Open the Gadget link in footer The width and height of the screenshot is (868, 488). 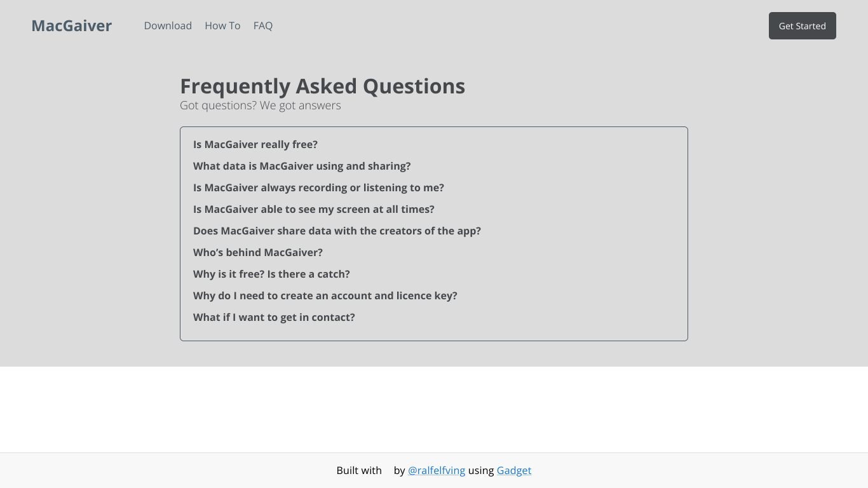coord(514,470)
